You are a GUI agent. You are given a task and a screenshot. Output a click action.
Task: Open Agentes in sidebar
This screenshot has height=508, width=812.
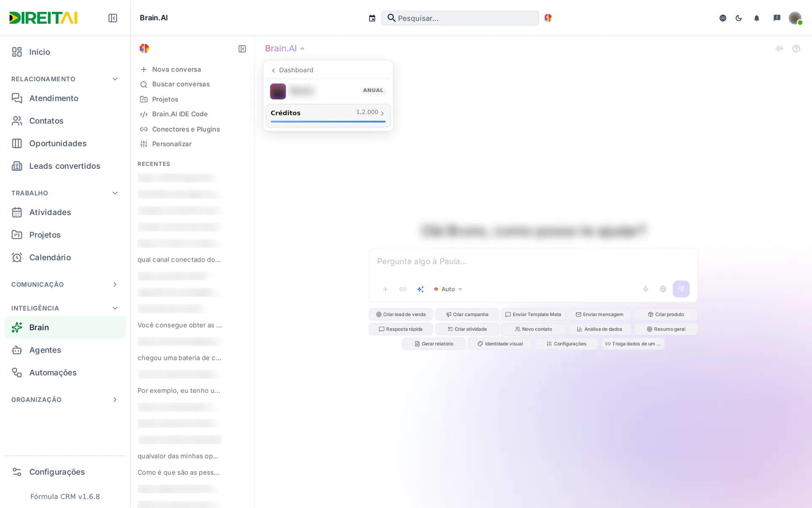click(x=65, y=350)
